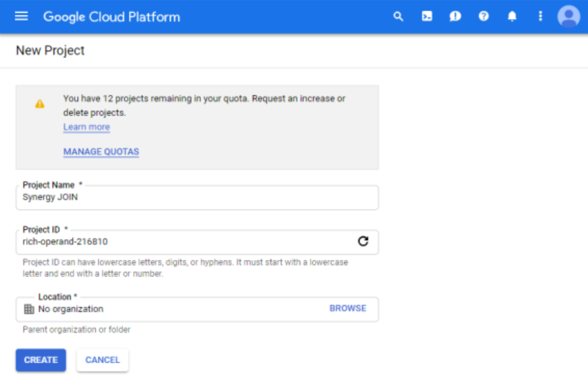Browse for a parent location
Viewport: 588px width, 391px height.
[348, 308]
